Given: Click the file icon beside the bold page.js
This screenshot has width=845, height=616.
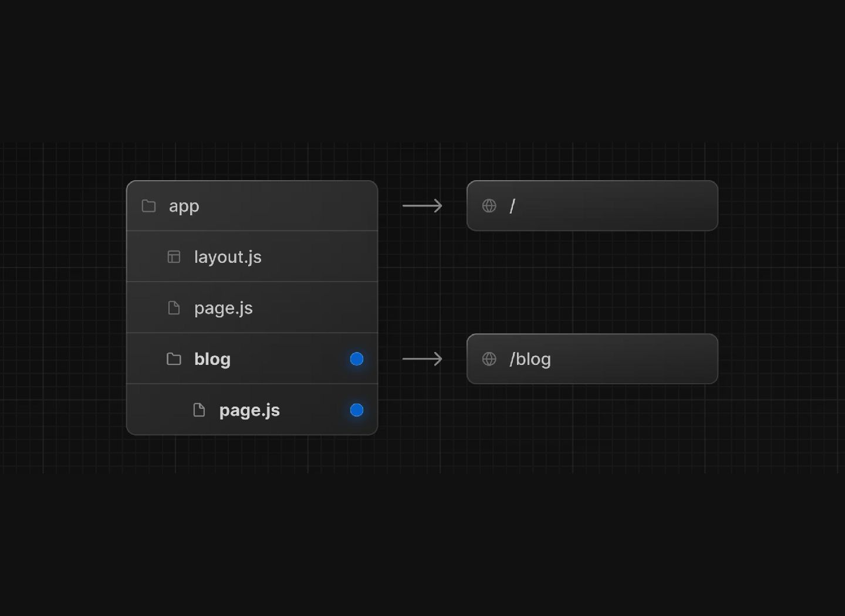Looking at the screenshot, I should click(199, 410).
